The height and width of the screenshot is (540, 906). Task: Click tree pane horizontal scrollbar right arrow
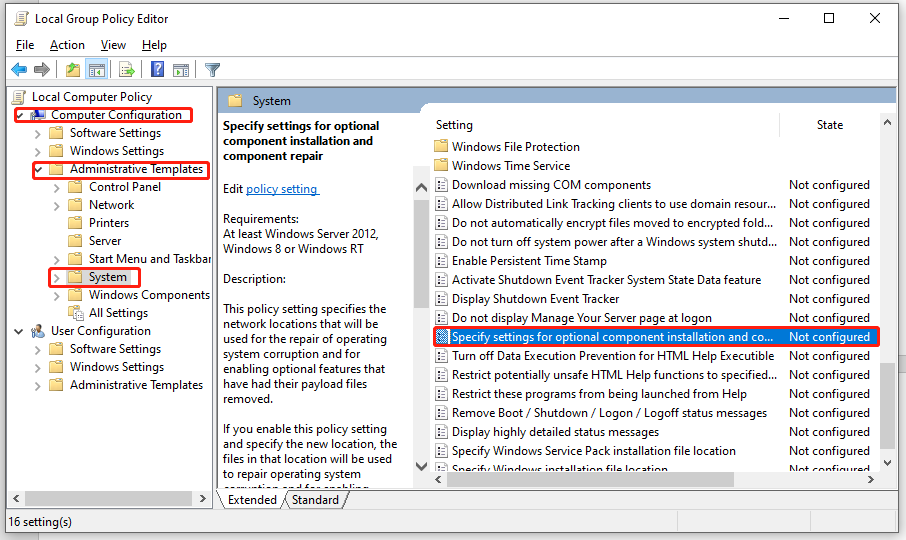[202, 498]
